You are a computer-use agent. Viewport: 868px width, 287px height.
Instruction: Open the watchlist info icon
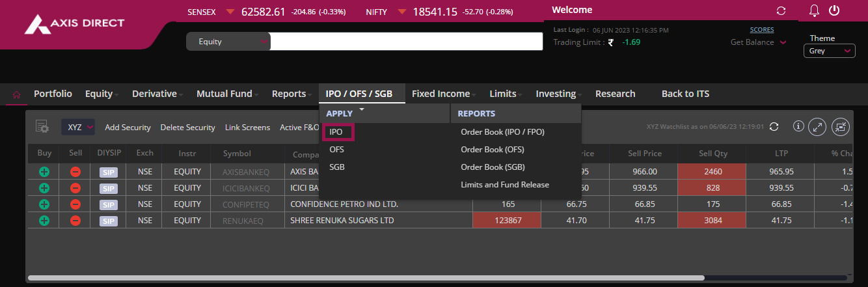798,127
